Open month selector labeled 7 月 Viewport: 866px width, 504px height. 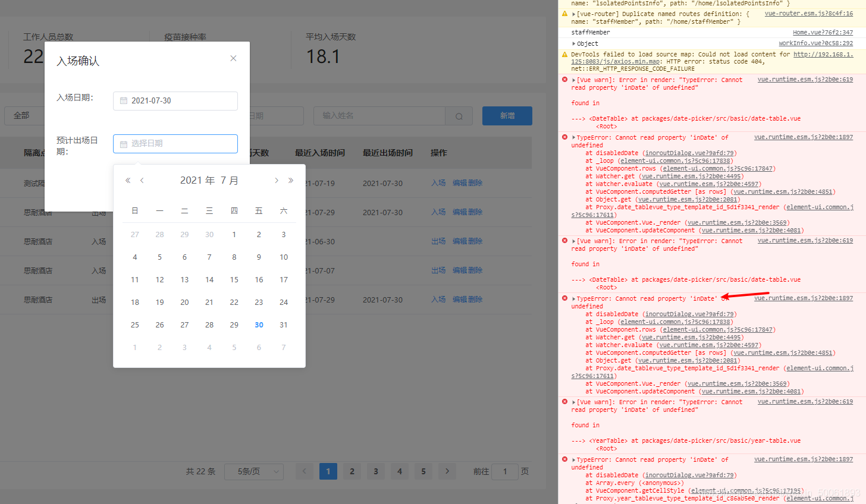point(230,180)
